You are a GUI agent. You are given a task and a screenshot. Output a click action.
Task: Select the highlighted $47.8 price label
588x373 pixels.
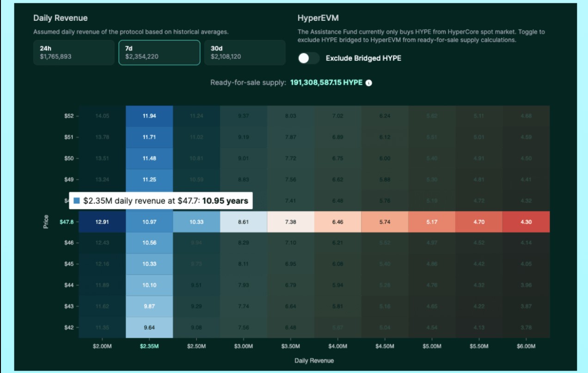tap(66, 222)
